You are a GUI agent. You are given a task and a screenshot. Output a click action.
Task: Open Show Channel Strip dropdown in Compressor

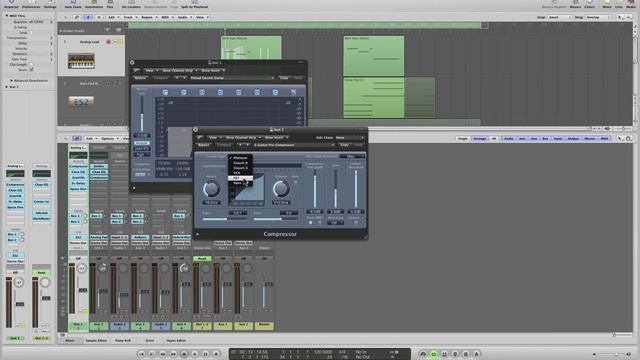click(x=242, y=138)
